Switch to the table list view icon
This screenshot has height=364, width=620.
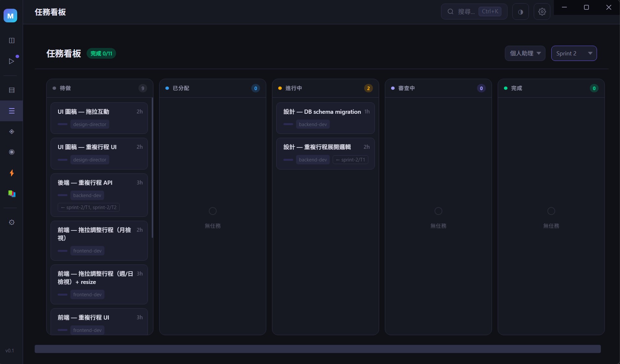point(12,90)
